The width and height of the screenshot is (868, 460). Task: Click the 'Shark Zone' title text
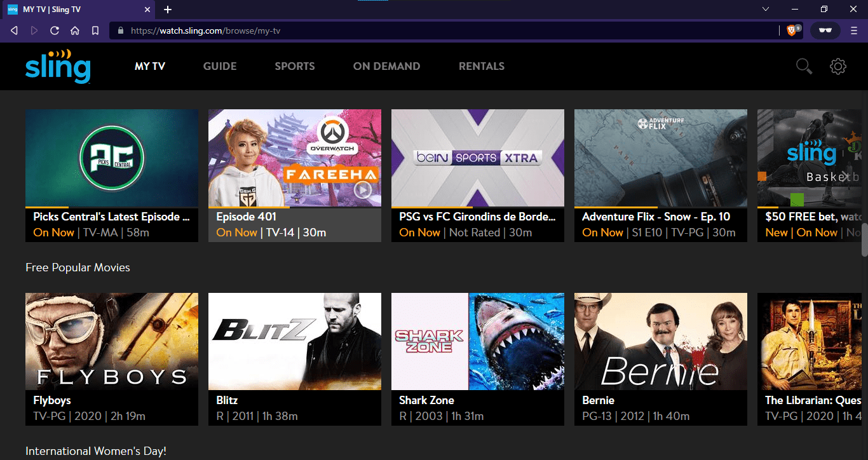coord(426,400)
